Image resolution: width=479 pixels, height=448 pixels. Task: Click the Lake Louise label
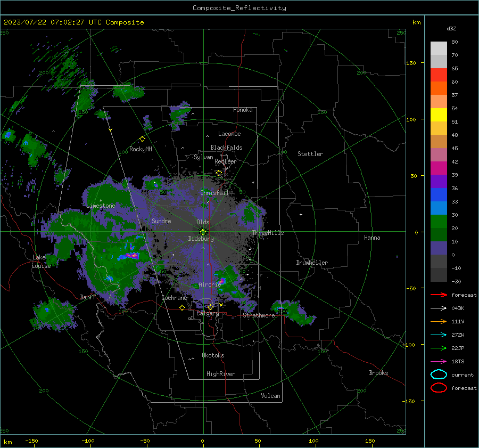pyautogui.click(x=41, y=262)
